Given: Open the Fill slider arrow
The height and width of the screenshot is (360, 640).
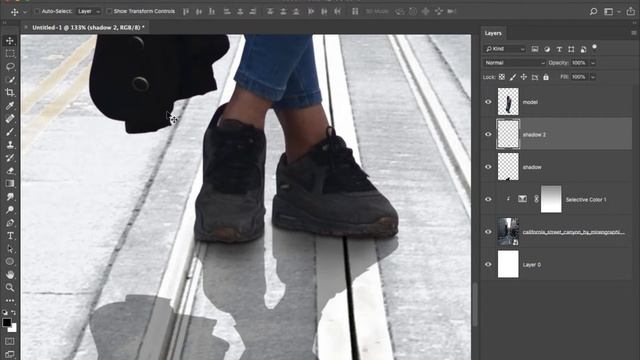Looking at the screenshot, I should (593, 77).
